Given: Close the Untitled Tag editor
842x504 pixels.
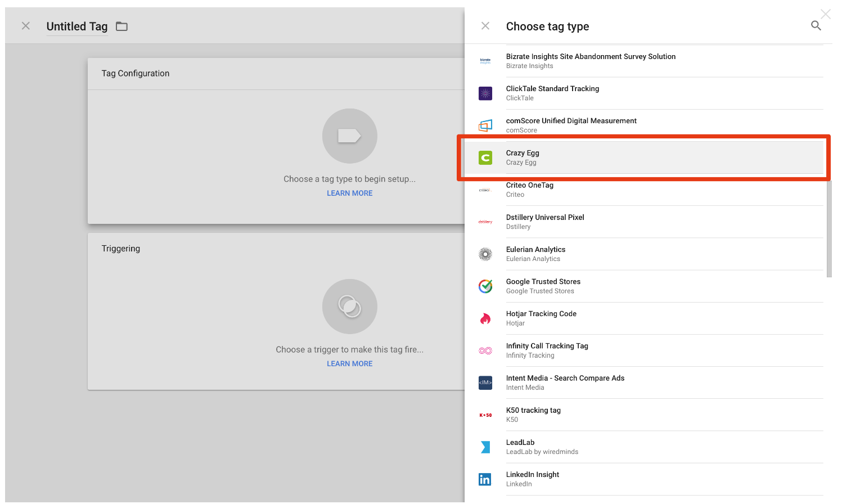Looking at the screenshot, I should [26, 26].
